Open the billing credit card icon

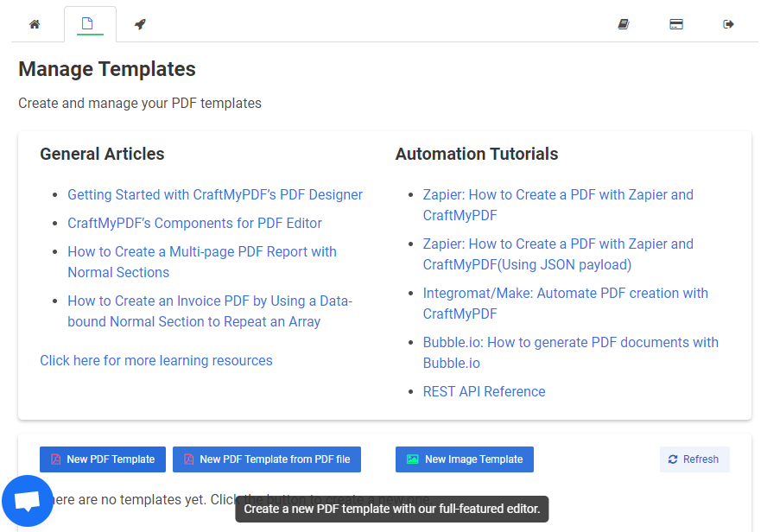point(676,24)
